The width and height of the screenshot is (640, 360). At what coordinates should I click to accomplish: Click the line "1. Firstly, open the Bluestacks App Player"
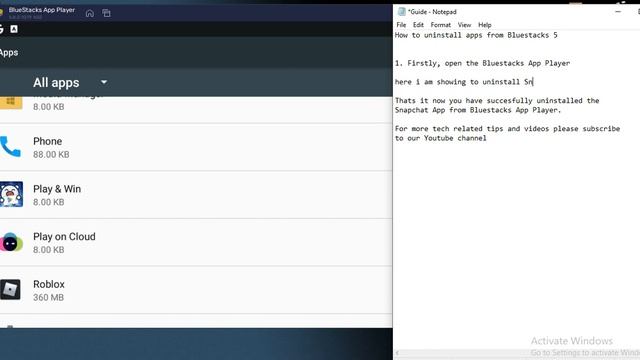pos(482,63)
